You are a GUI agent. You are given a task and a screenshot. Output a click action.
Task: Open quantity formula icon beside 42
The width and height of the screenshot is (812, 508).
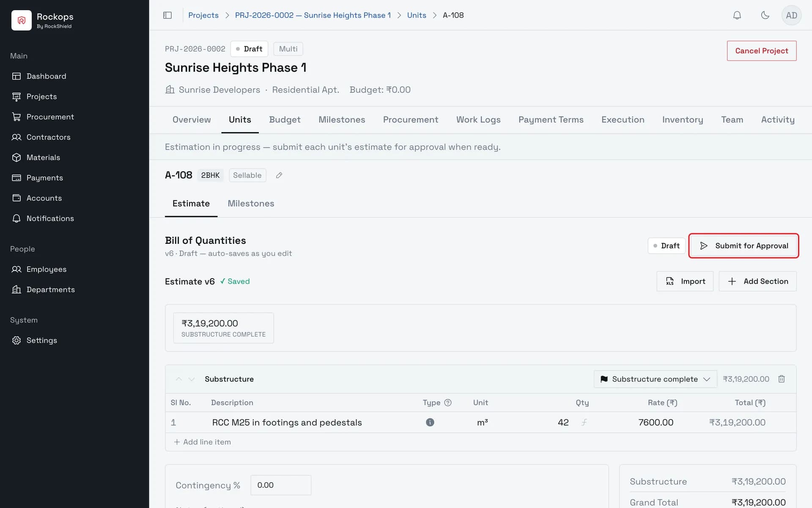point(584,422)
